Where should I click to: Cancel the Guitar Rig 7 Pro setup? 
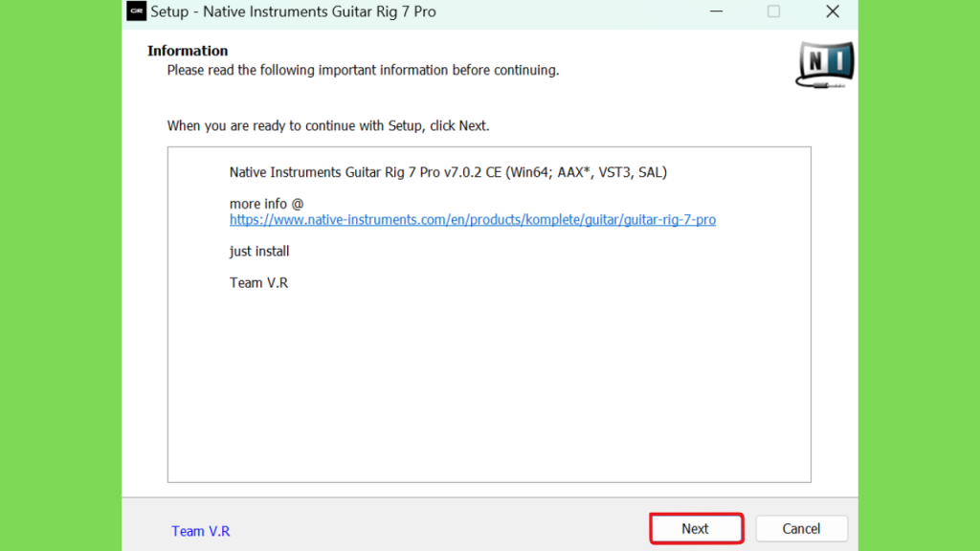point(801,528)
